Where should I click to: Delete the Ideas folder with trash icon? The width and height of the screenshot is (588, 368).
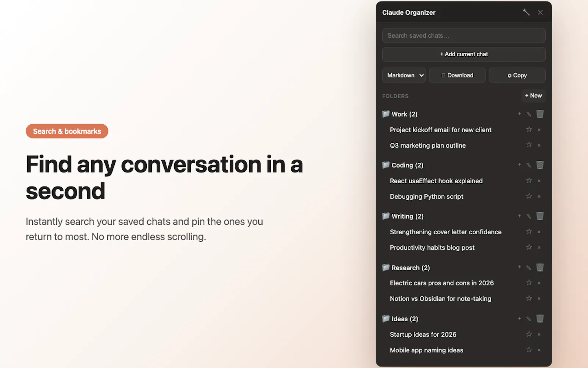pos(540,318)
